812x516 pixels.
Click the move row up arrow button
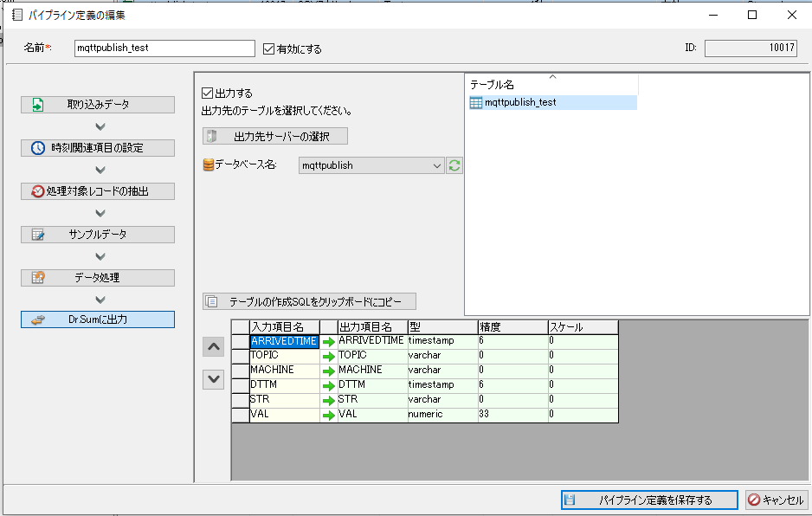(x=213, y=346)
